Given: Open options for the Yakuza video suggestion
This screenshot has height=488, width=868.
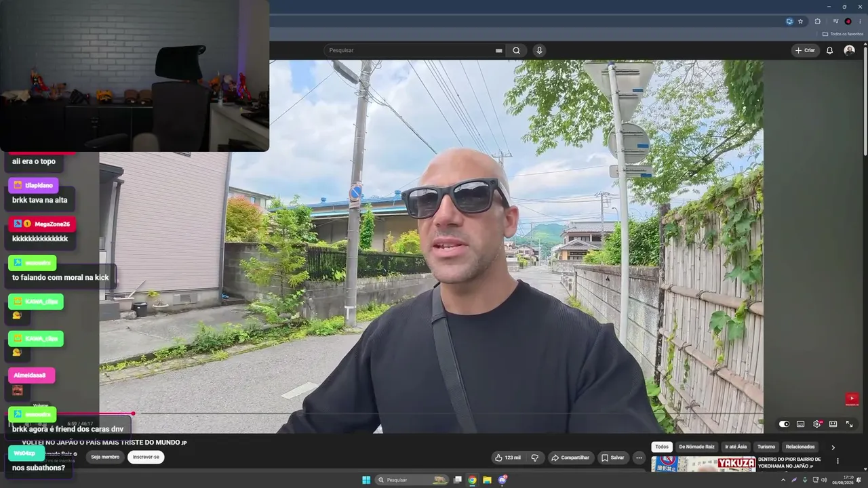Looking at the screenshot, I should (x=837, y=461).
